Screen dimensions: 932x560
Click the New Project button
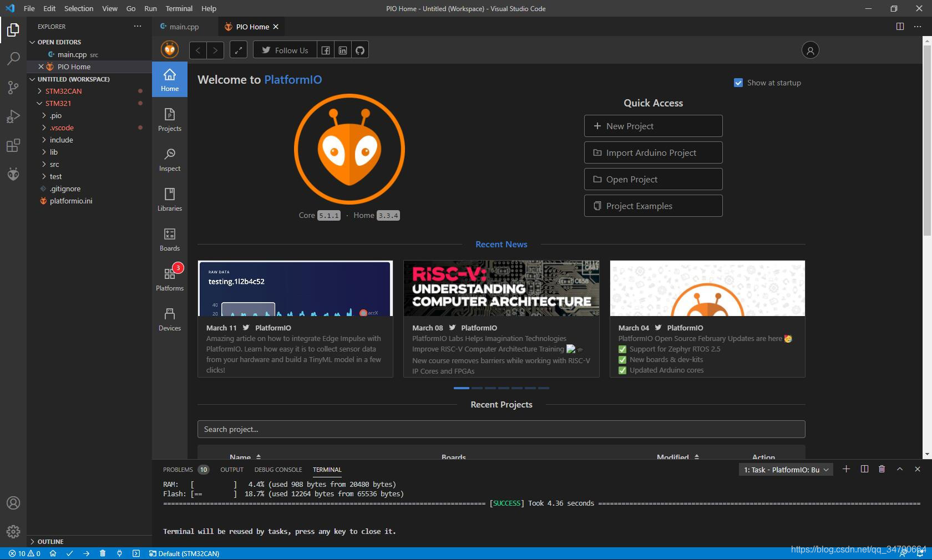pyautogui.click(x=653, y=126)
